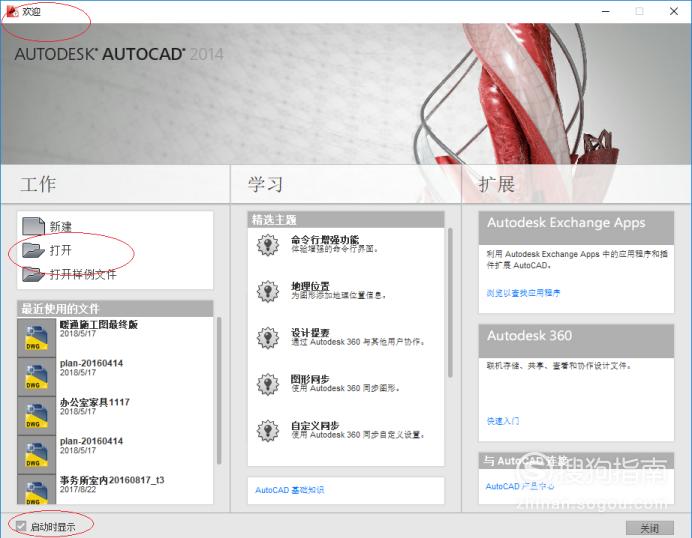Click the New (新建) file icon

coord(34,226)
